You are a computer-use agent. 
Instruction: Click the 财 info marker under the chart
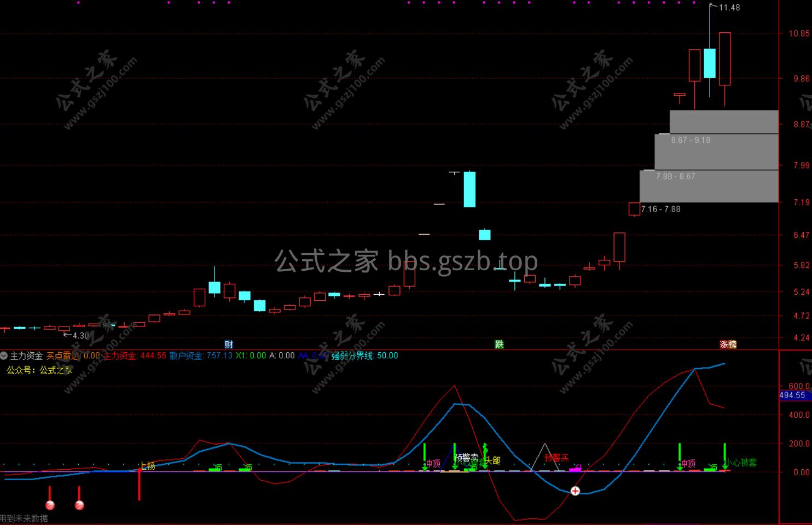(229, 344)
